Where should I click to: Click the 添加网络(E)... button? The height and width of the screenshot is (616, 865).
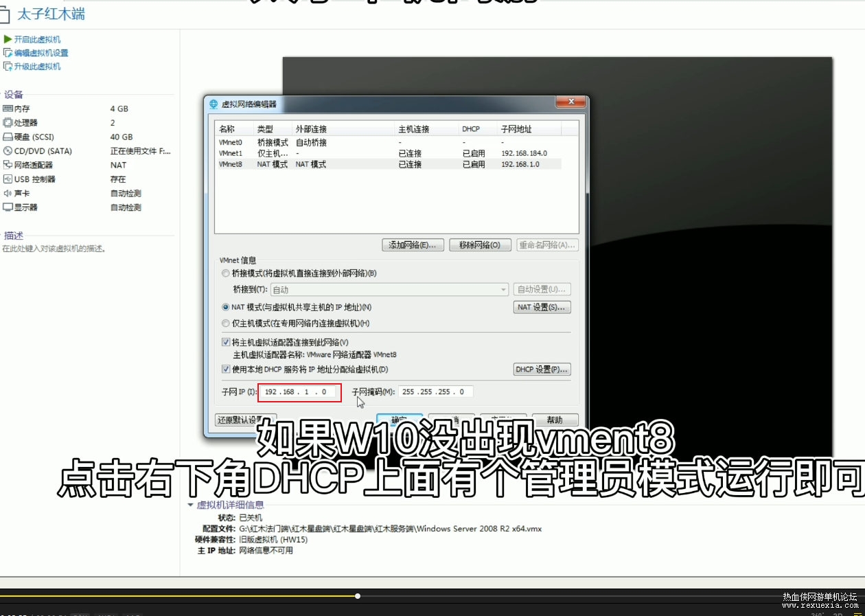coord(413,245)
